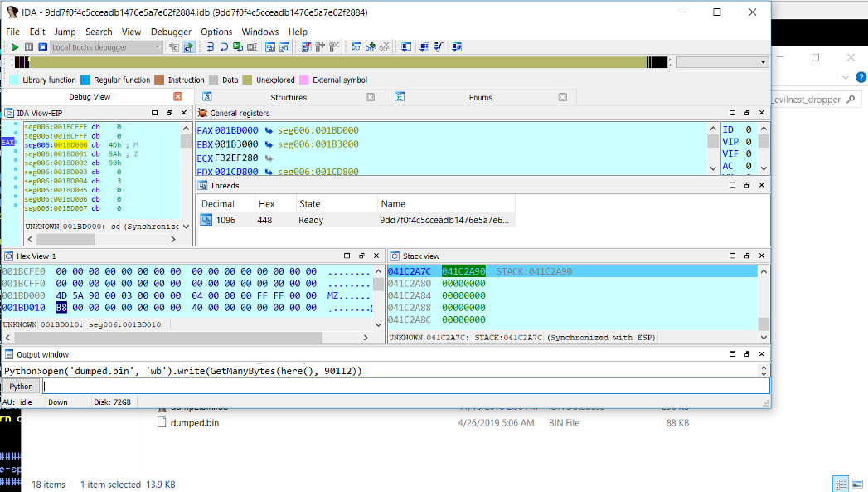Click the Python language button
Viewport: 868px width, 492px height.
21,387
